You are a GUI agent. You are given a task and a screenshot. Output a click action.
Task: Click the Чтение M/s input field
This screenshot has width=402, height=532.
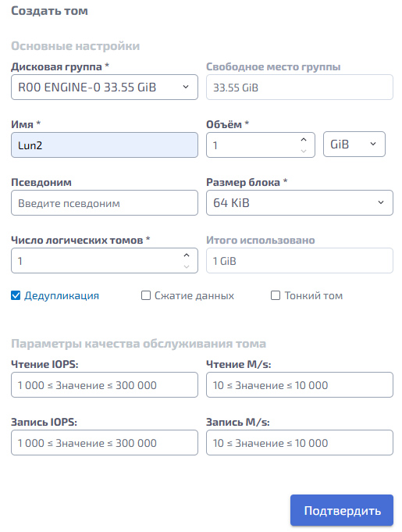pyautogui.click(x=300, y=385)
